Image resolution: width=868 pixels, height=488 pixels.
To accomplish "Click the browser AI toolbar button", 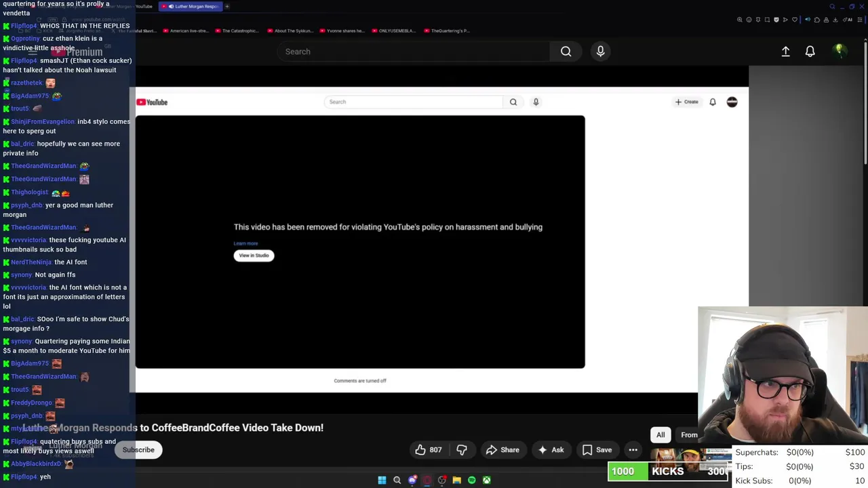I will 848,20.
